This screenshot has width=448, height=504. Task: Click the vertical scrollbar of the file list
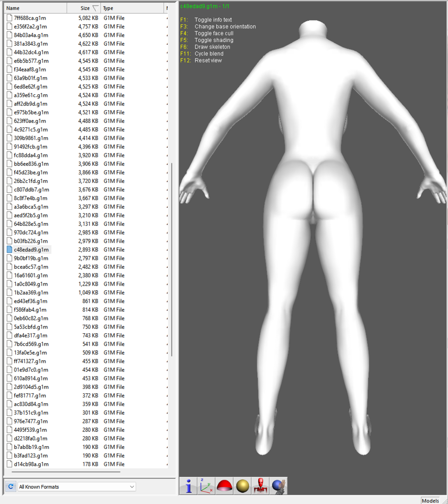tap(172, 259)
